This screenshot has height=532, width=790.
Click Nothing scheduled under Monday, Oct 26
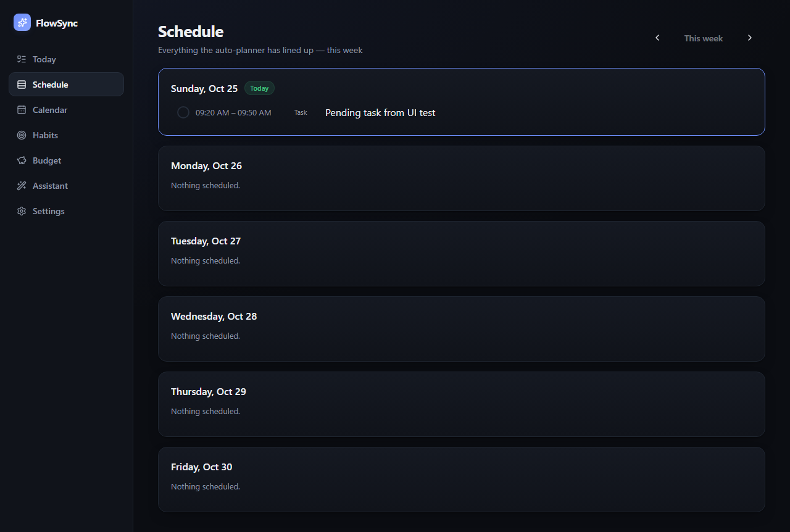(206, 185)
